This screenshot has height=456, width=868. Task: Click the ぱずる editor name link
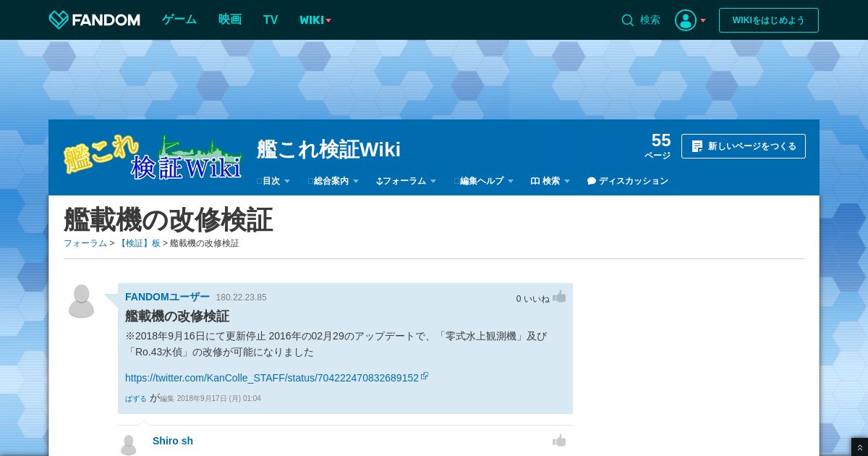click(x=136, y=399)
